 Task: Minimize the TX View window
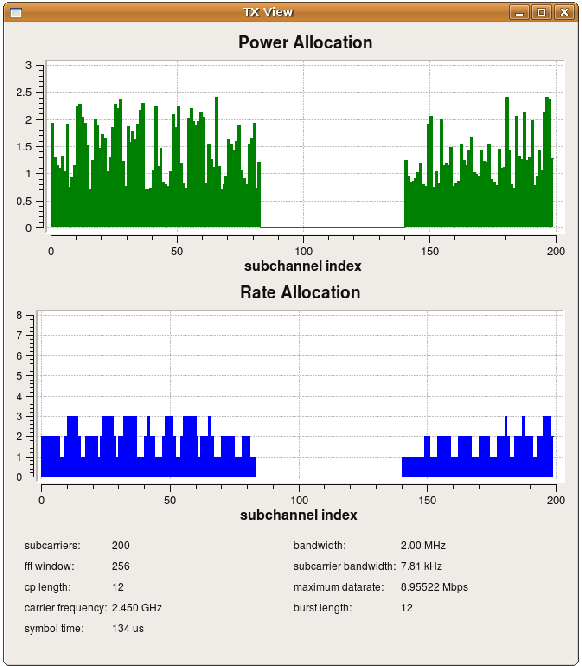[519, 12]
